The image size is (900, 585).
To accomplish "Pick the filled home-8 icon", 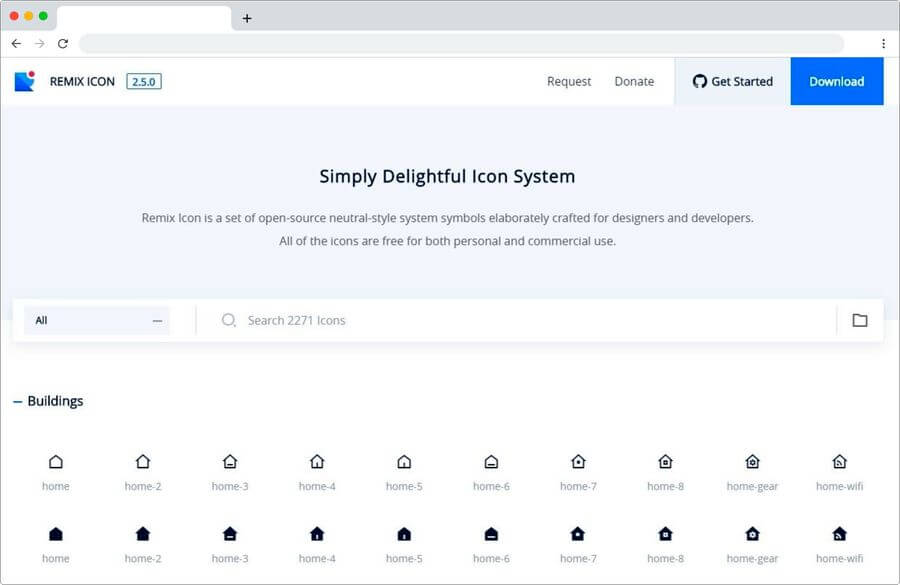I will pyautogui.click(x=665, y=534).
